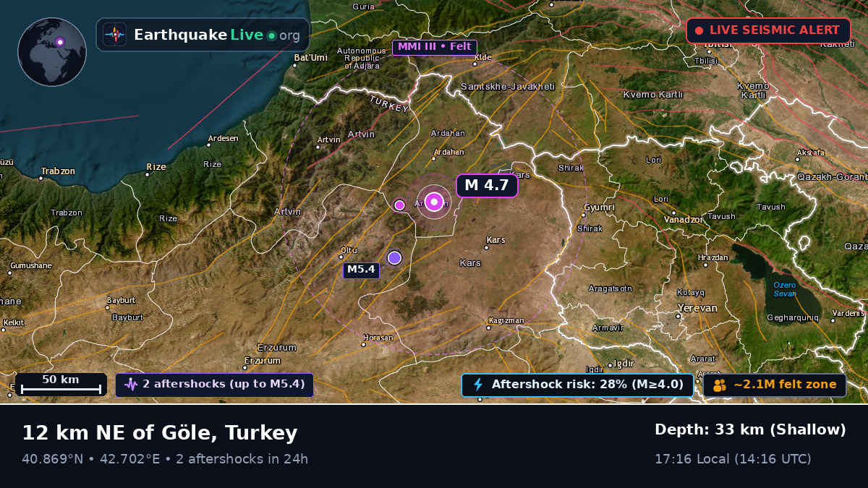
Task: Click the M 4.7 magnitude label
Action: click(487, 185)
